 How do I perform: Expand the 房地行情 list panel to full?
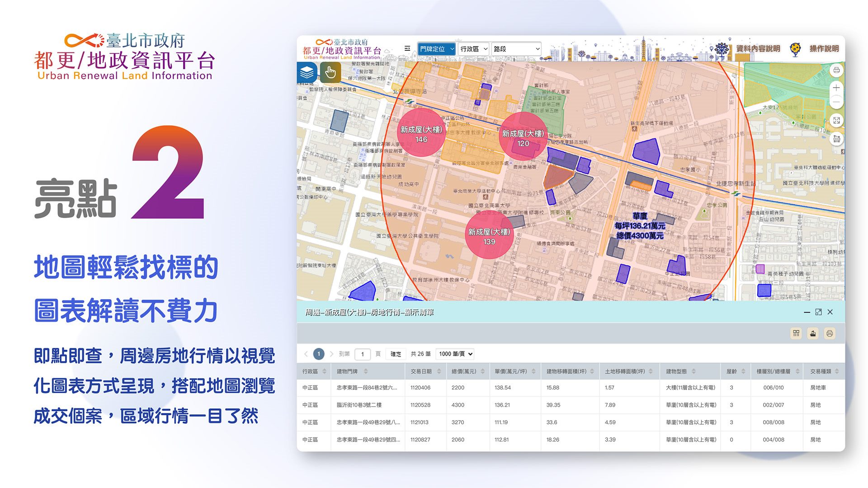coord(818,312)
